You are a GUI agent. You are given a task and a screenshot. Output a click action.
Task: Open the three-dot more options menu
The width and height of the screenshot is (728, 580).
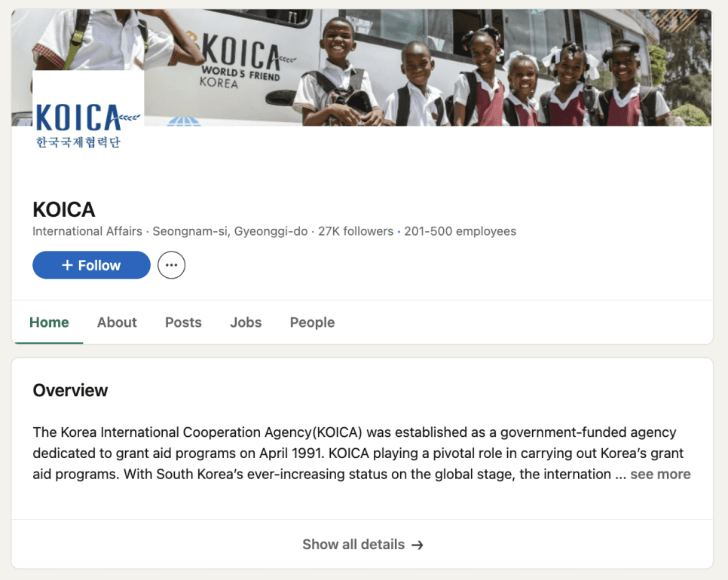coord(171,265)
